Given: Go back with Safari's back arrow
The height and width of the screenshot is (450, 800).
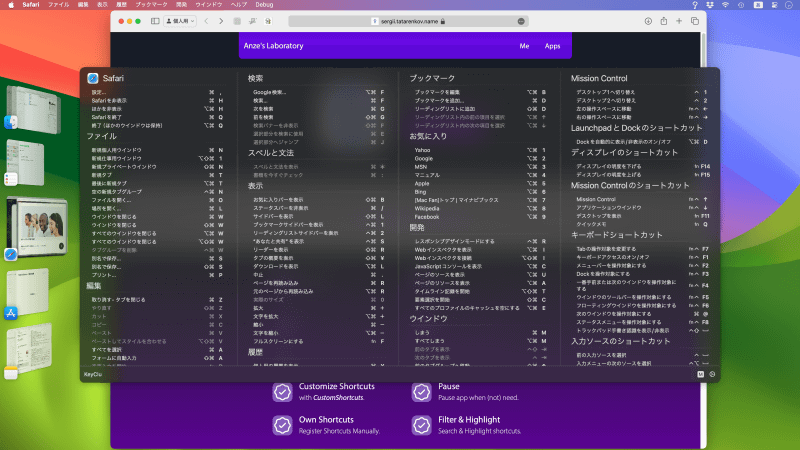Looking at the screenshot, I should (x=207, y=21).
